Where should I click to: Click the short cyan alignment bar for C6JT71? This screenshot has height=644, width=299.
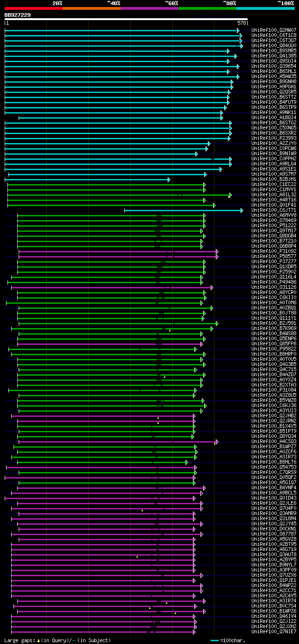click(184, 210)
